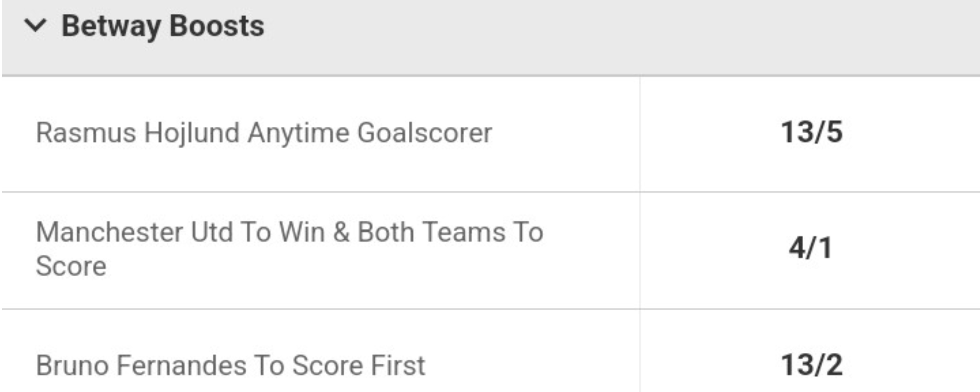Add Man Utd boost to betslip via 4/1
The width and height of the screenshot is (980, 392).
point(810,248)
